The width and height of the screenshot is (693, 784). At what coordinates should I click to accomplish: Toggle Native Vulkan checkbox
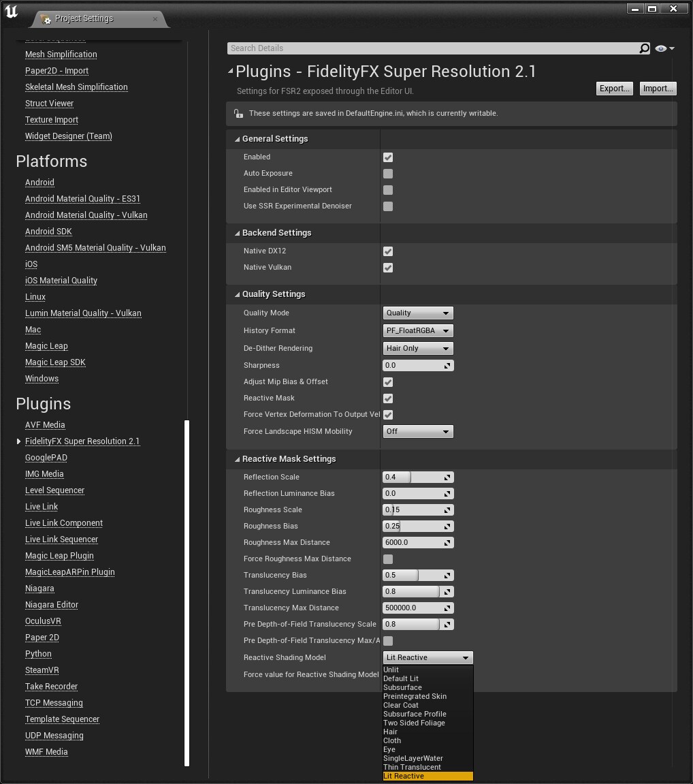pyautogui.click(x=388, y=268)
